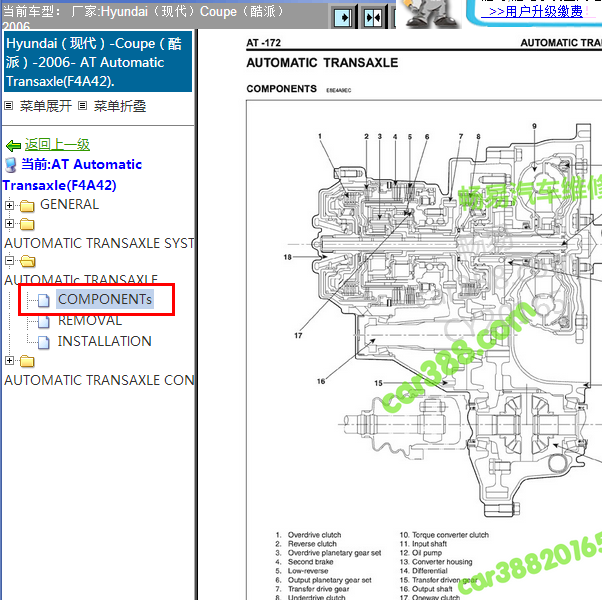This screenshot has width=602, height=600.
Task: Click 当前:AT Automatic Transaxle(F4A42) heading
Action: pos(72,175)
